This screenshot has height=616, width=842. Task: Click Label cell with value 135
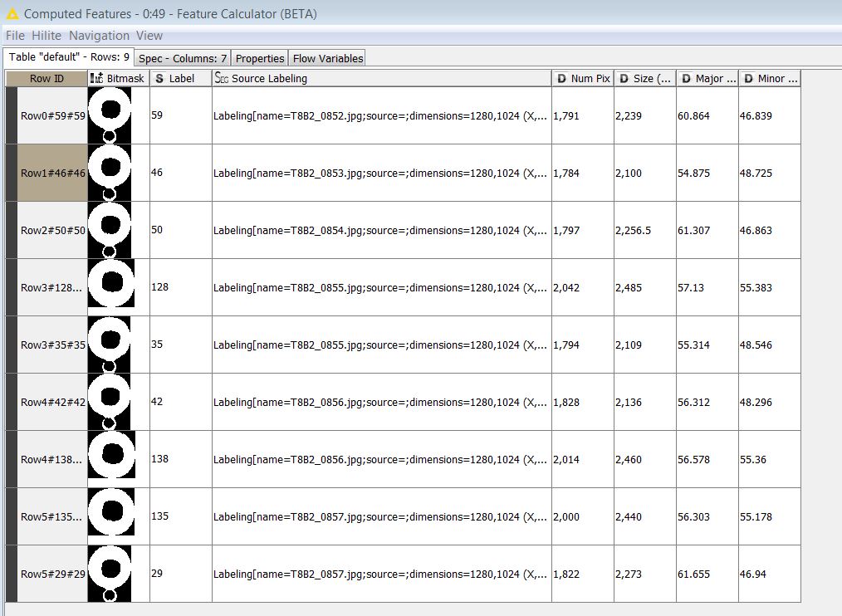[x=181, y=516]
